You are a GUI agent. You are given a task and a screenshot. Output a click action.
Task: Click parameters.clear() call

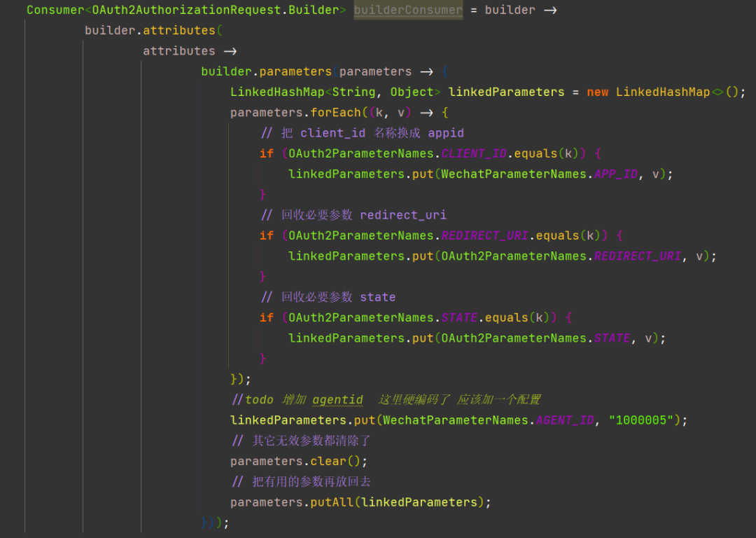[x=298, y=461]
